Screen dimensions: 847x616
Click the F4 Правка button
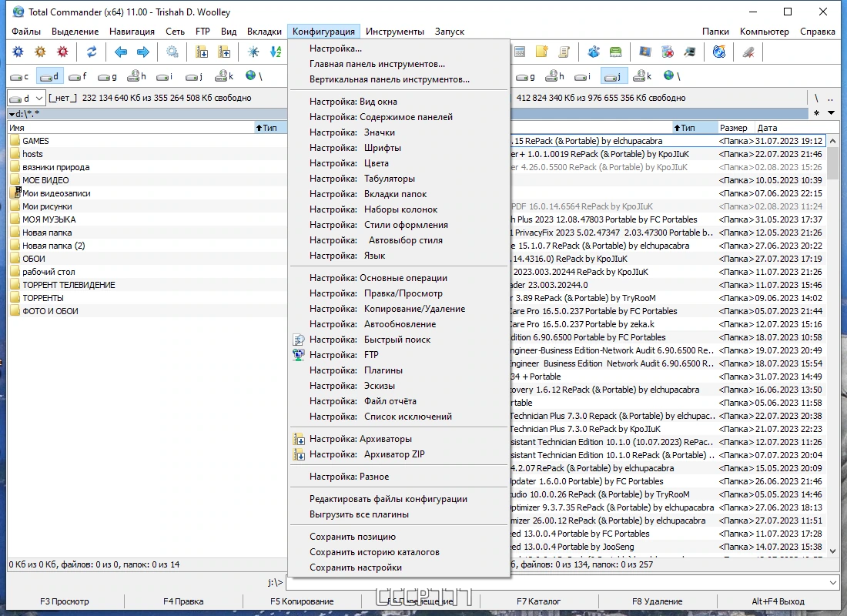coord(183,601)
